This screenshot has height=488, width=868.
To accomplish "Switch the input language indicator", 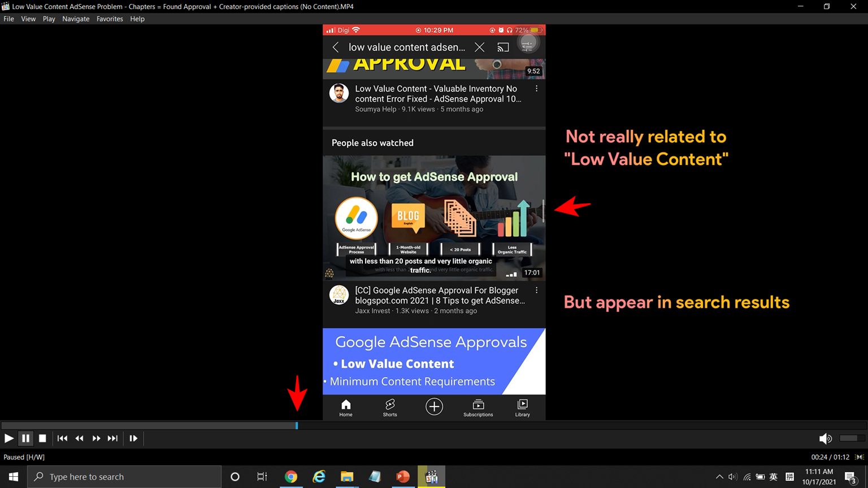I will click(774, 477).
